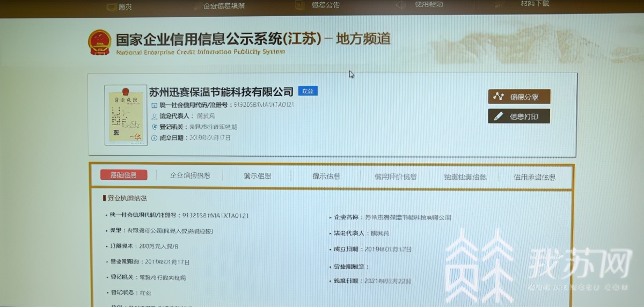This screenshot has height=307, width=644.
Task: Click the 信息公告 icon in navigation bar
Action: coord(301,5)
